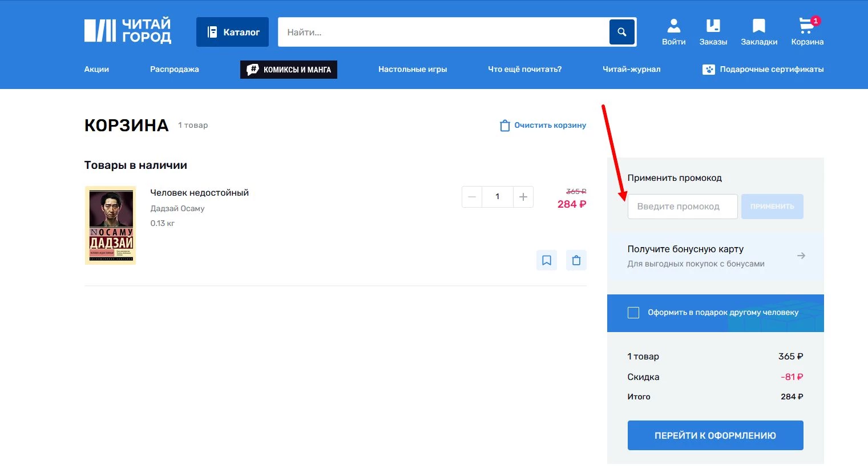Open Что ещё почитать? section
Screen dimensions: 868x473
(x=523, y=69)
